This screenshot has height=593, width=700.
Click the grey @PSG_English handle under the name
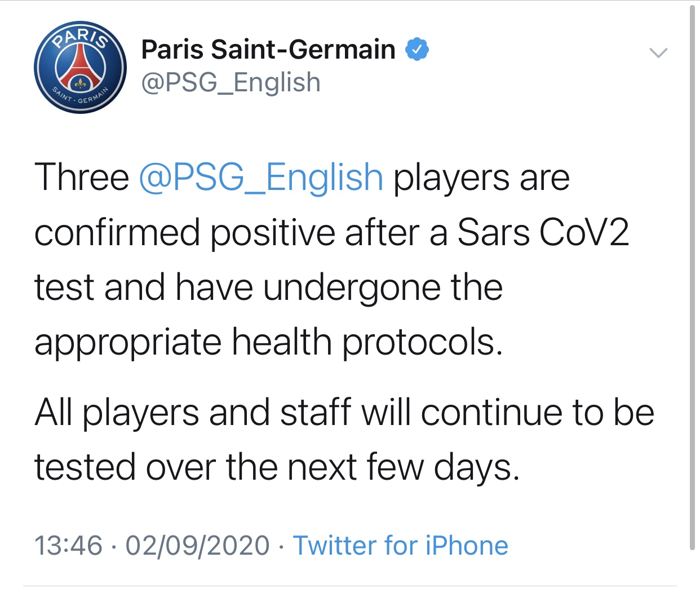[231, 83]
